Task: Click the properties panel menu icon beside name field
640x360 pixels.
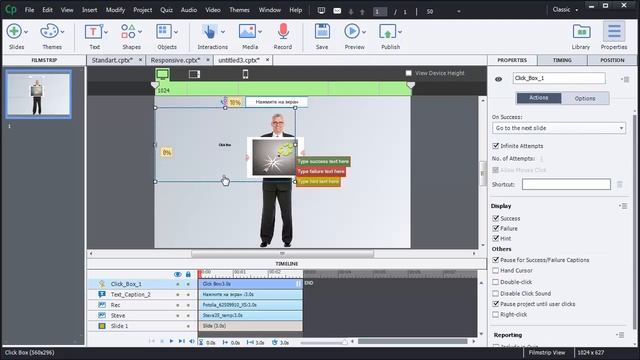Action: click(x=625, y=79)
